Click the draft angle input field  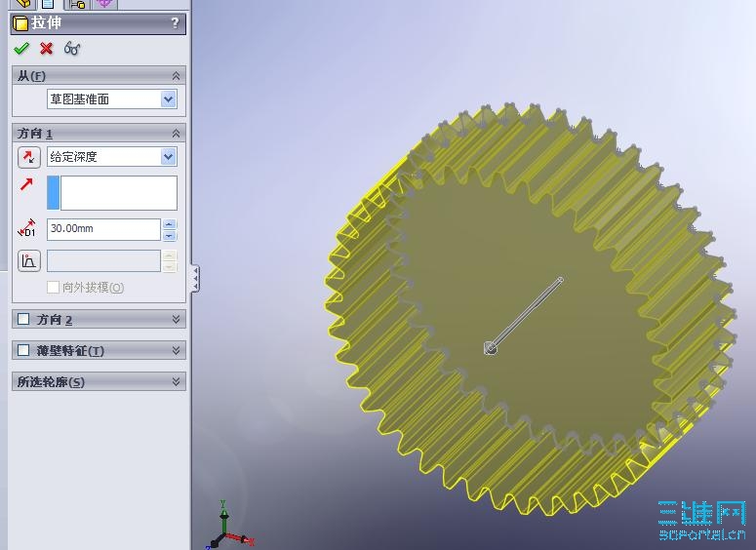point(103,260)
